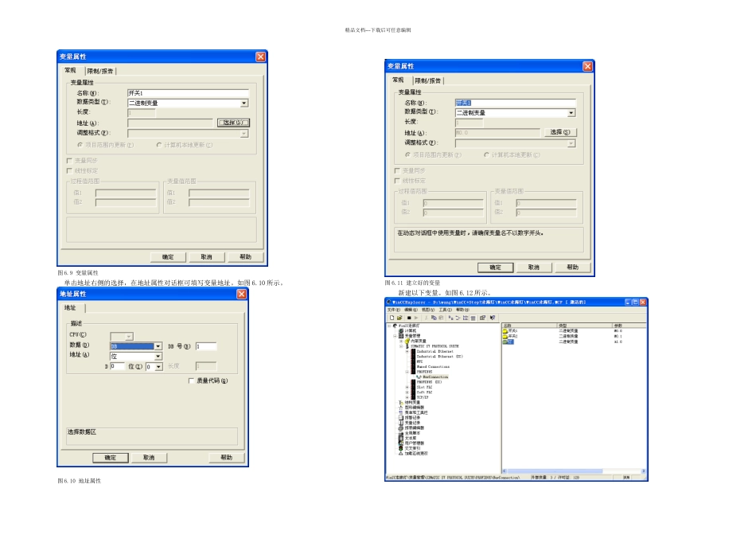The width and height of the screenshot is (756, 535).
Task: Click the Properties toolbar icon in WinCC Explorer
Action: click(x=482, y=318)
